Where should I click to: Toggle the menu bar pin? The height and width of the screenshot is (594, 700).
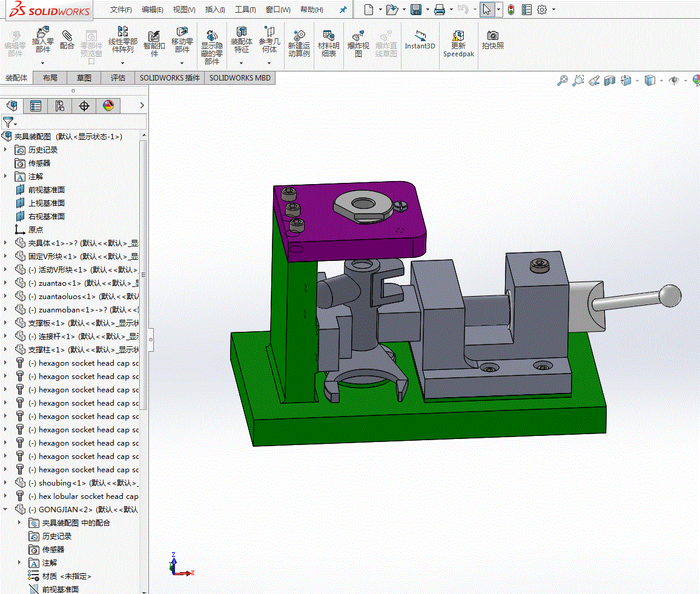point(343,10)
